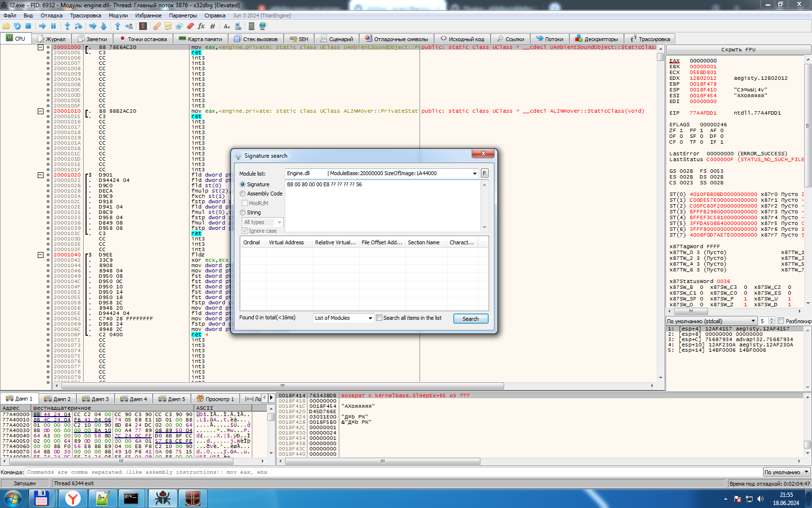The height and width of the screenshot is (508, 812).
Task: Collapse function block at 20001000
Action: (x=41, y=47)
